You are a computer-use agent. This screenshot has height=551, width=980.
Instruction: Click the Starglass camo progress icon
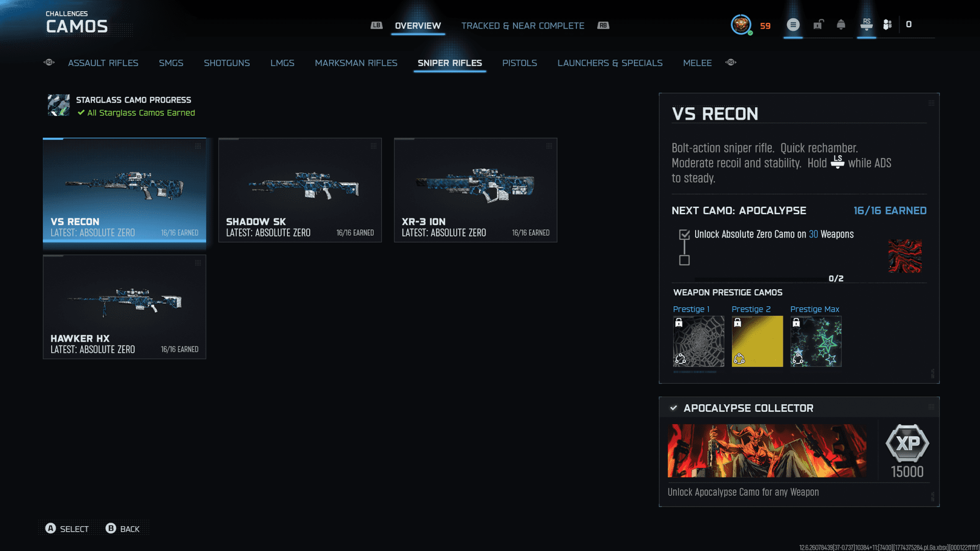tap(59, 105)
